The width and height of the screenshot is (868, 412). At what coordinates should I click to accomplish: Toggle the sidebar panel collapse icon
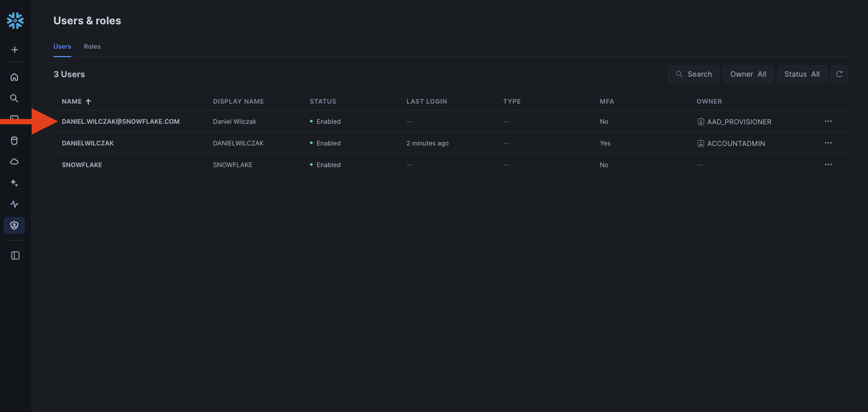pos(15,255)
